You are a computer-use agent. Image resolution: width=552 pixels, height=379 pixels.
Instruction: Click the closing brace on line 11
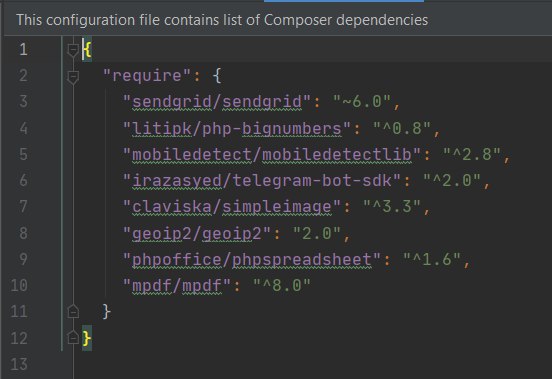[107, 312]
